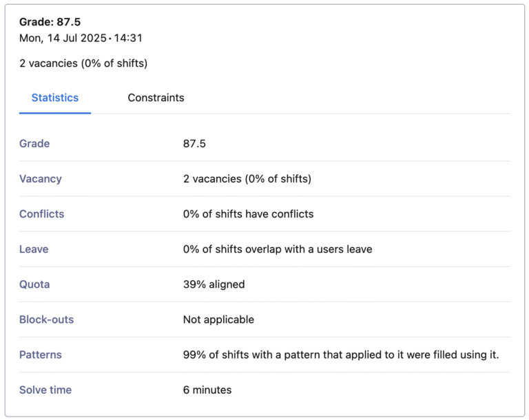
Task: Switch to the Constraints tab
Action: coord(156,98)
